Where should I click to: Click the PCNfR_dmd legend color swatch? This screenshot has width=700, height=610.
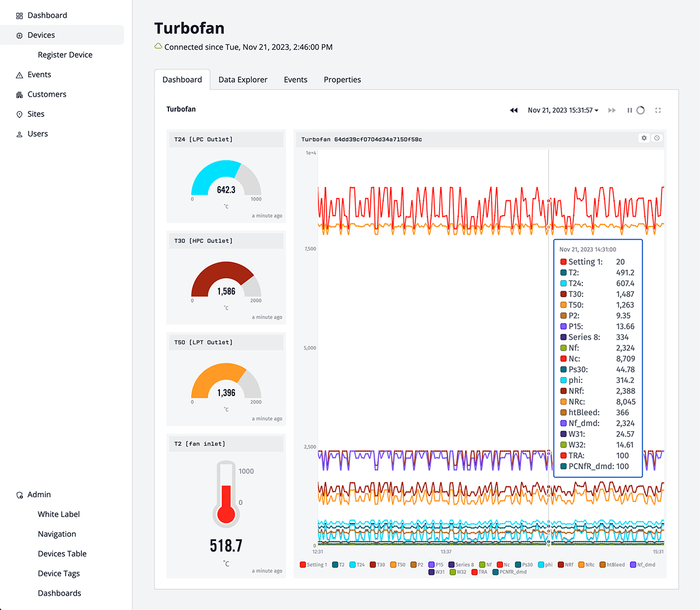click(x=495, y=572)
